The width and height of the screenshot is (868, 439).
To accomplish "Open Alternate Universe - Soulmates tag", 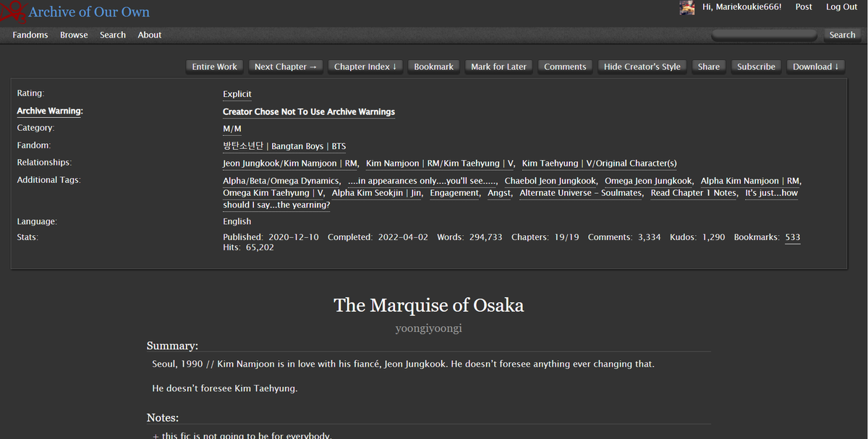I will [581, 193].
